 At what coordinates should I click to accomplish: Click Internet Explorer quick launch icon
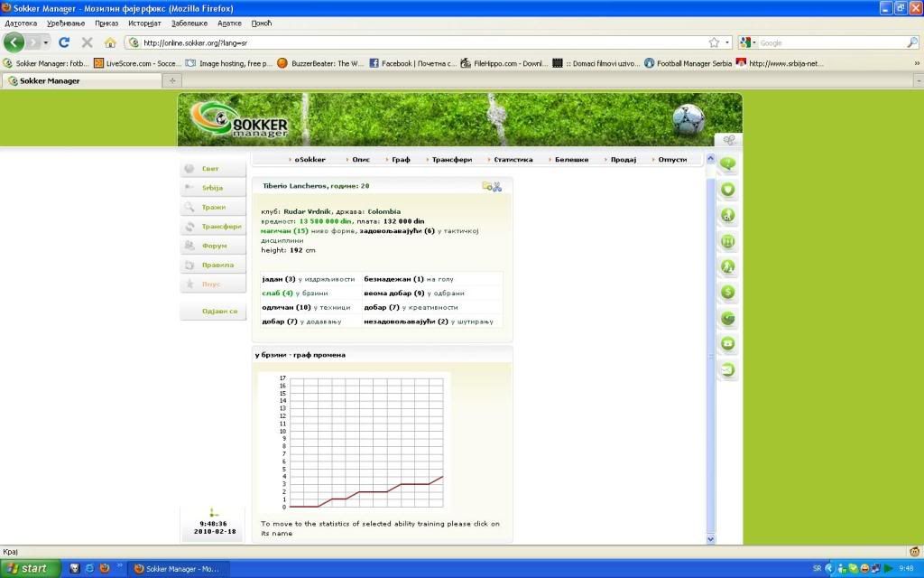pos(89,569)
